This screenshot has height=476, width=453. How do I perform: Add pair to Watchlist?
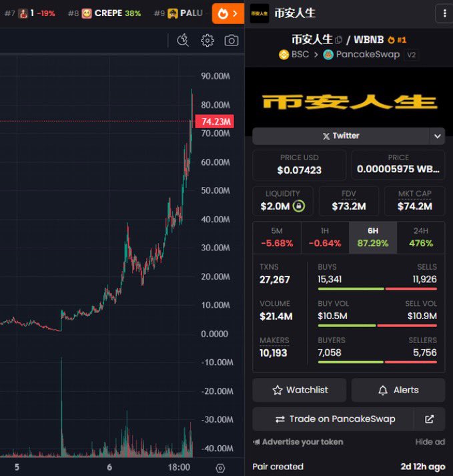pos(299,390)
